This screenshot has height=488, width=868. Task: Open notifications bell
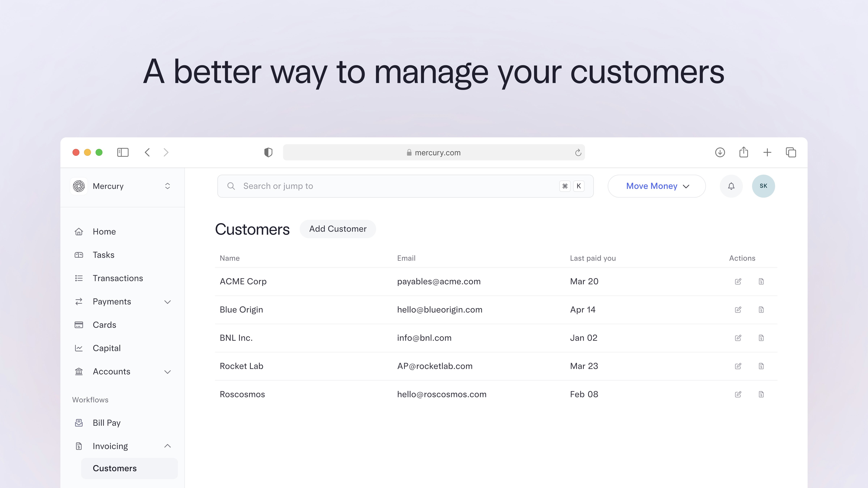click(x=731, y=186)
